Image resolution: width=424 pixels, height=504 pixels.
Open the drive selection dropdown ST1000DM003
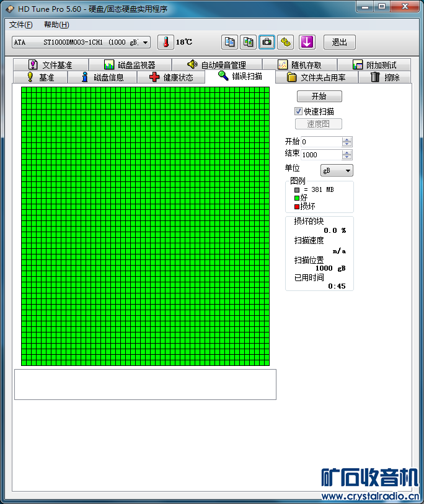81,42
